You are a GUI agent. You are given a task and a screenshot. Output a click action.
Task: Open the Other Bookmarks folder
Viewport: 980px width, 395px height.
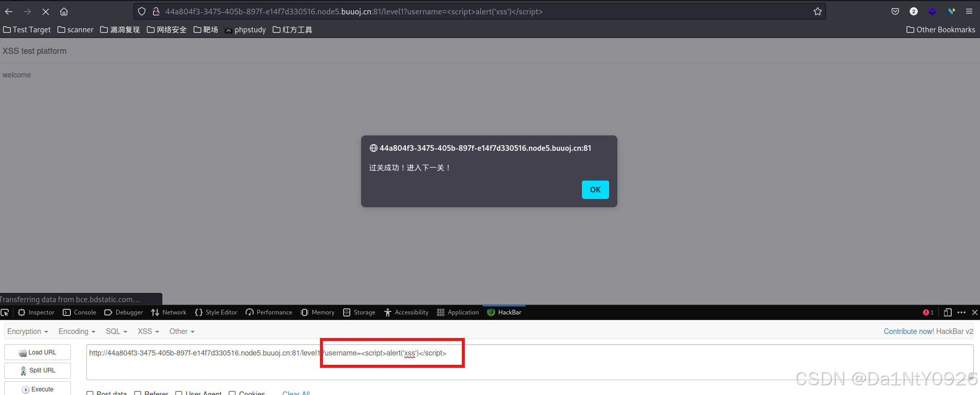pyautogui.click(x=941, y=30)
